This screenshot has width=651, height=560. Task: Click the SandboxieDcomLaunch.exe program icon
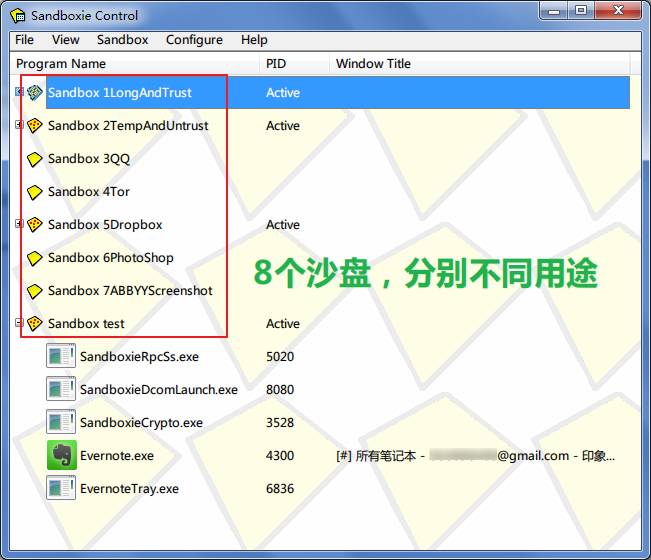[x=61, y=389]
